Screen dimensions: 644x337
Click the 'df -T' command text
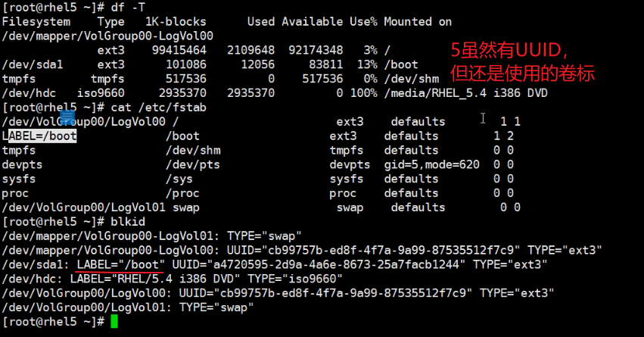pos(125,7)
